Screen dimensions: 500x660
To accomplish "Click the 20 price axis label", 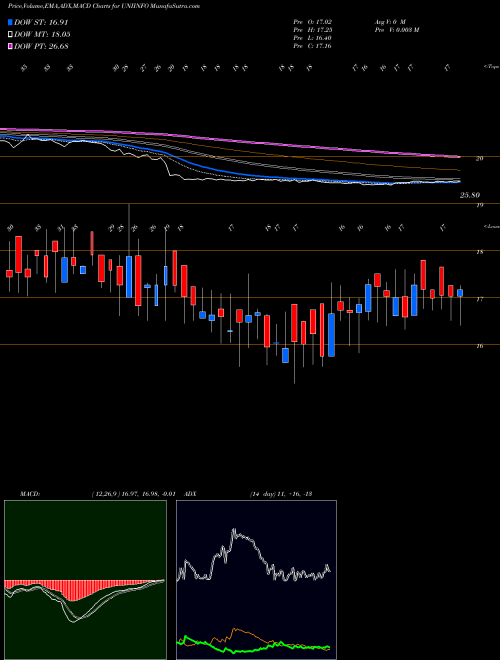I will pos(479,158).
